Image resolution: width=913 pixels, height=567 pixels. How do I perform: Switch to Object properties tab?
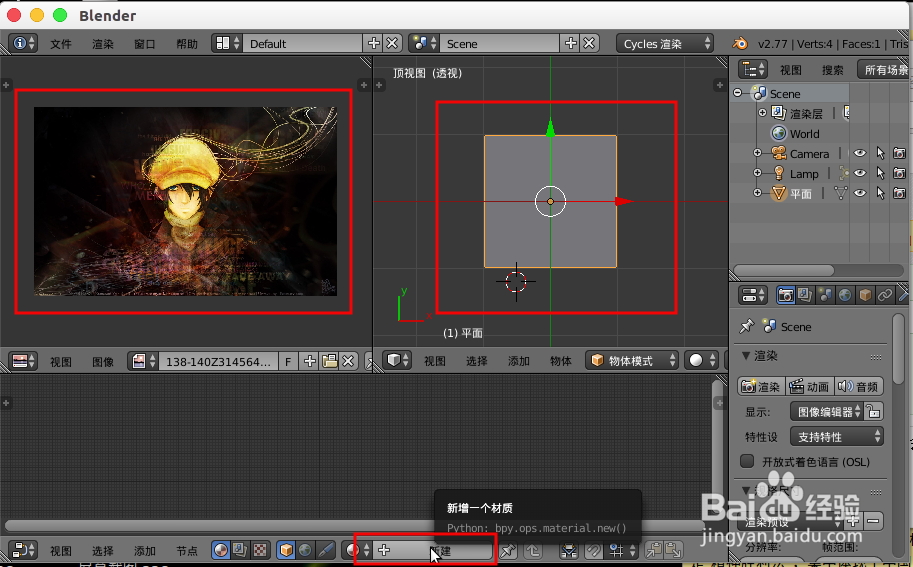[865, 295]
